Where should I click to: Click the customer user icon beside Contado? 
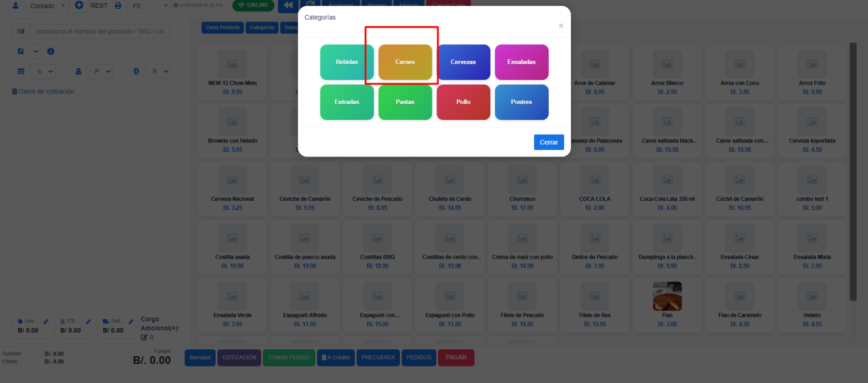pos(16,6)
